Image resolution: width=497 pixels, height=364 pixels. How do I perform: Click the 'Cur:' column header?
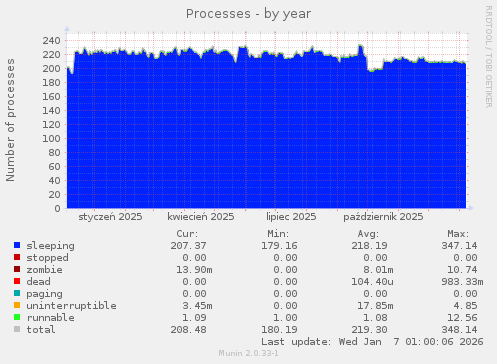click(x=187, y=234)
